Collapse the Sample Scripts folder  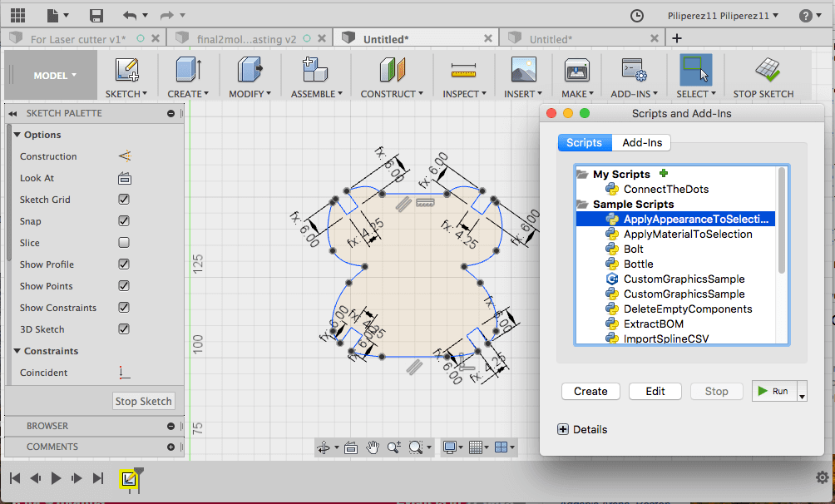[582, 205]
